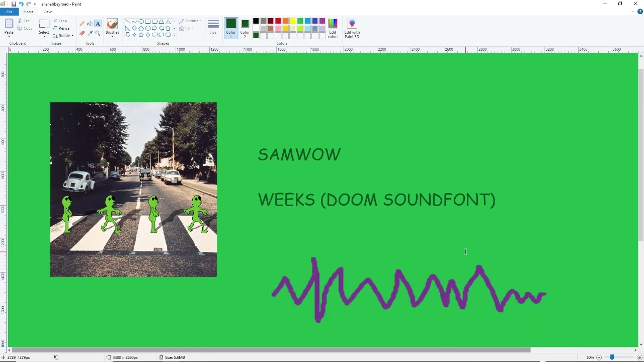This screenshot has width=644, height=362.
Task: Choose the Rounded rectangle shape
Action: click(x=154, y=22)
